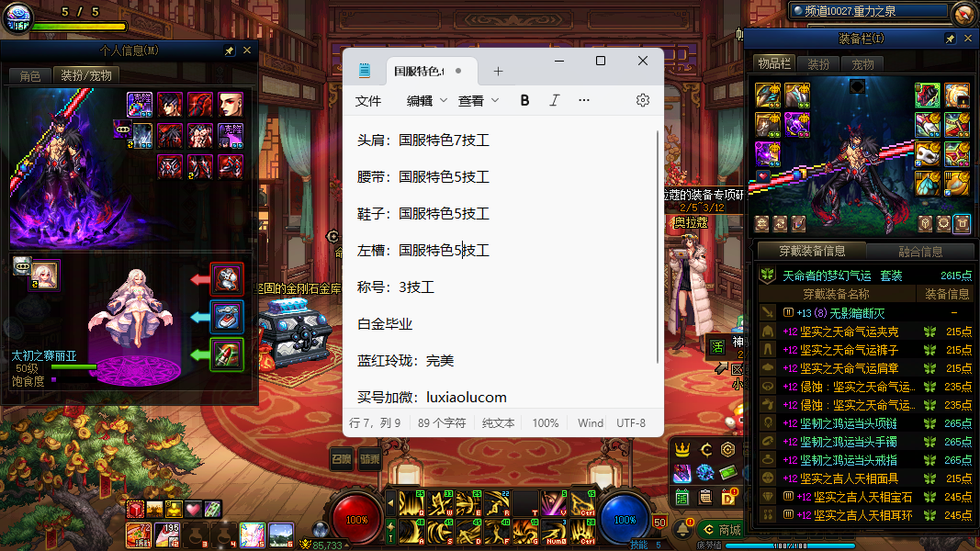Click the pet portrait thumbnail icon
Viewport: 980px width, 551px height.
45,273
